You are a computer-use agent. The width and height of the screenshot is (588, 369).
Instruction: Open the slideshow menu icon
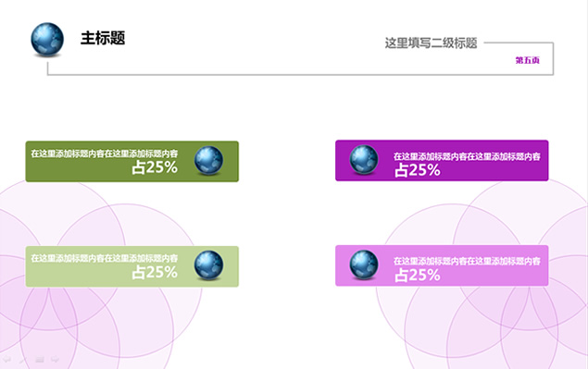point(40,360)
